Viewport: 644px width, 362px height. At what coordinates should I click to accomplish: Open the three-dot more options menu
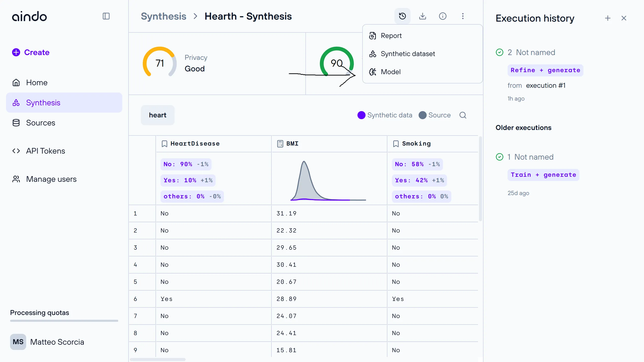(463, 16)
